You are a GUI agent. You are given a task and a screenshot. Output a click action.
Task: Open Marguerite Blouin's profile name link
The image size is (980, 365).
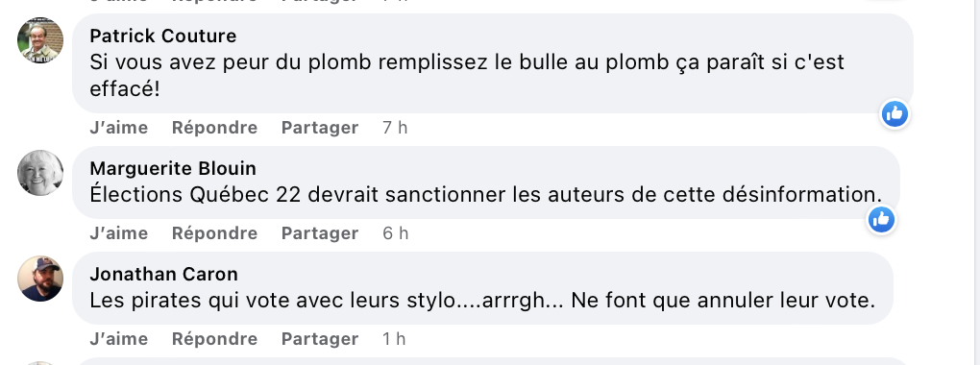pyautogui.click(x=173, y=169)
